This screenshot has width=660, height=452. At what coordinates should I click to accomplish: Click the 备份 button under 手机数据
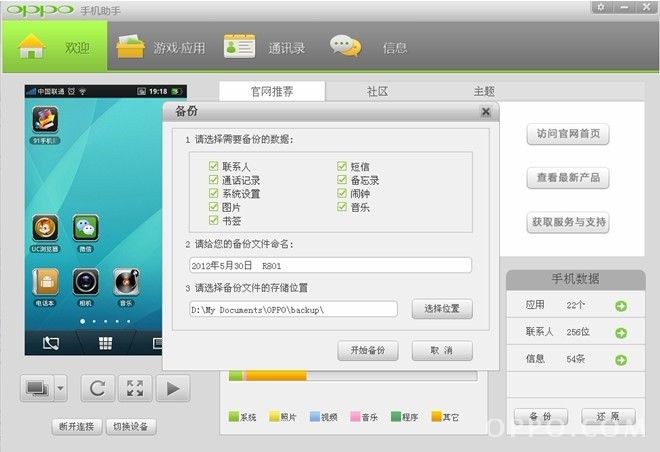click(x=541, y=417)
